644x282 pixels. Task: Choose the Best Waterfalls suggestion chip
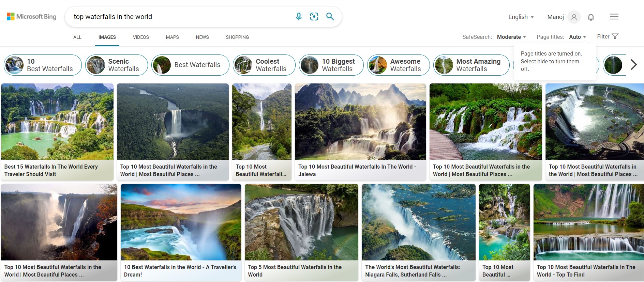[x=190, y=65]
